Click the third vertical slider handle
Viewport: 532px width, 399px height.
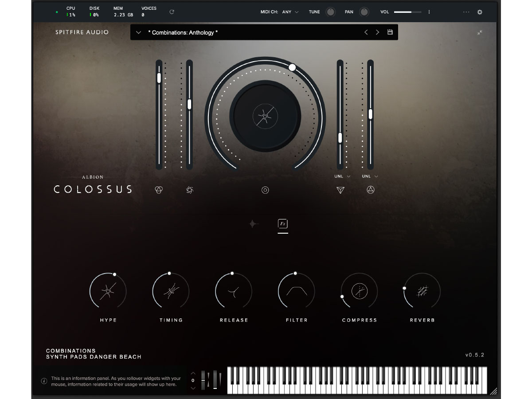(x=340, y=138)
